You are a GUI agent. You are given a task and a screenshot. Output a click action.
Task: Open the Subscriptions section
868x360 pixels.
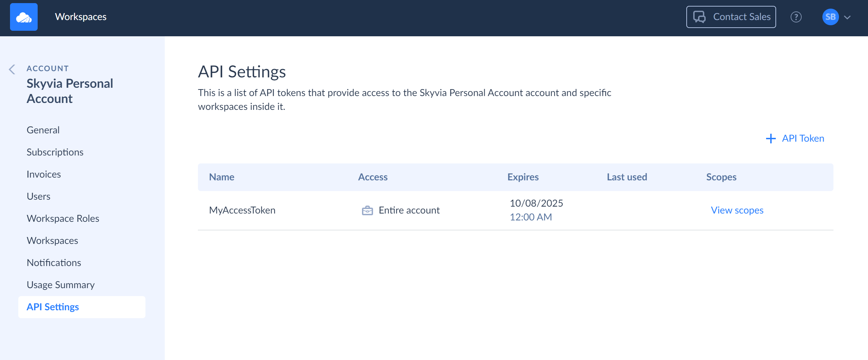pos(55,152)
